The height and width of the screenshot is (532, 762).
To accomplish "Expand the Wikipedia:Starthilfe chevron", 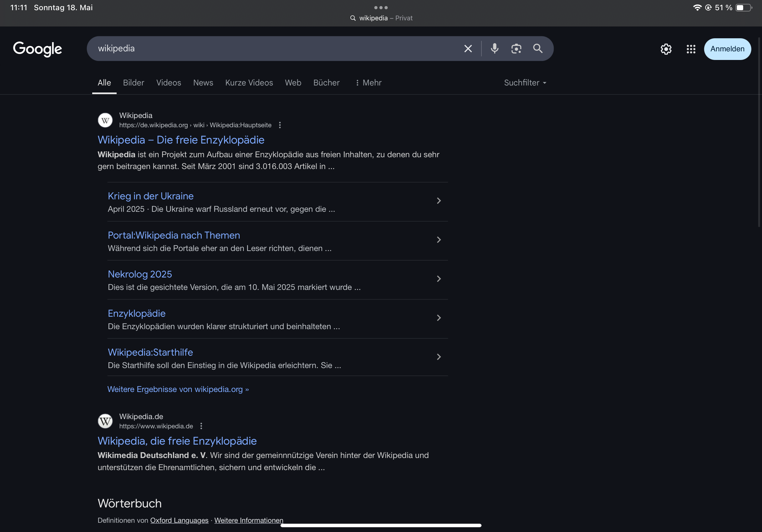I will tap(439, 357).
